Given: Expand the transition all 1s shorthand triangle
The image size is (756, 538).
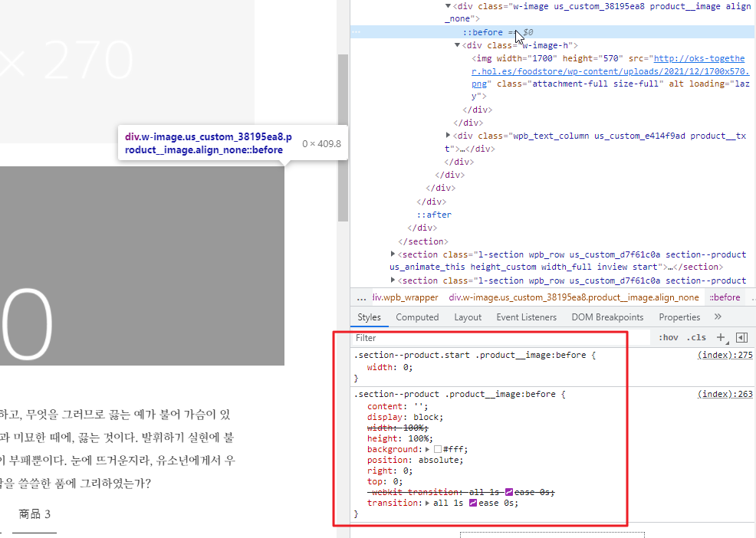Looking at the screenshot, I should pos(427,503).
